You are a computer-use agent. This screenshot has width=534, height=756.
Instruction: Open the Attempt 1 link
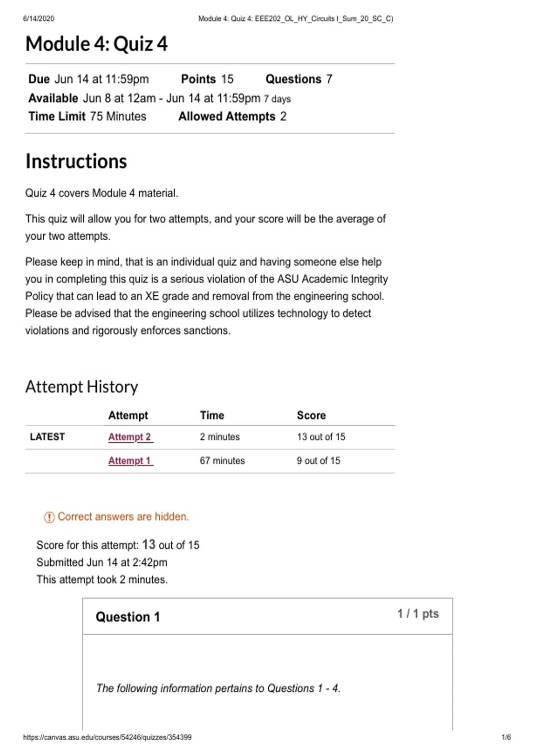click(x=130, y=461)
